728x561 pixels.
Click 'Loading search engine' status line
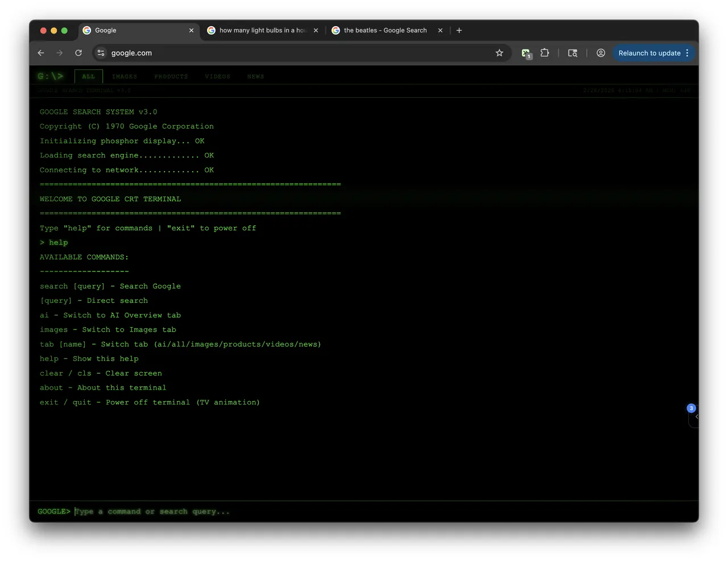coord(127,155)
